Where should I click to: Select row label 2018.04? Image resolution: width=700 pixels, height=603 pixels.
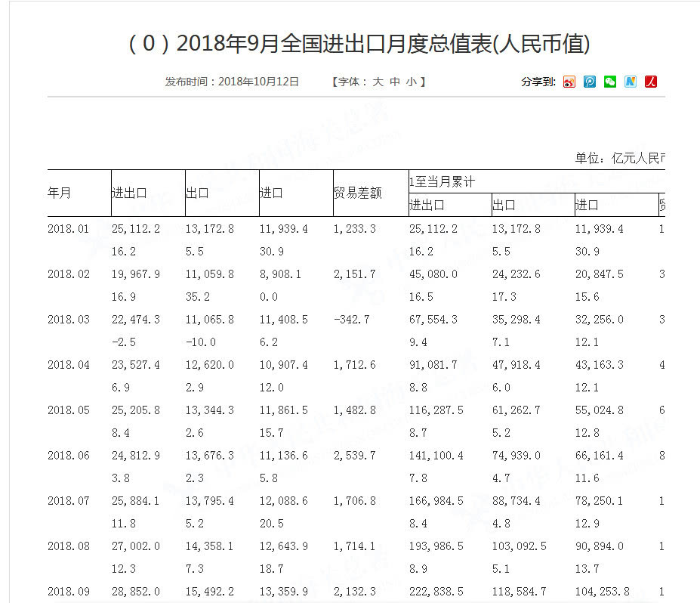69,365
